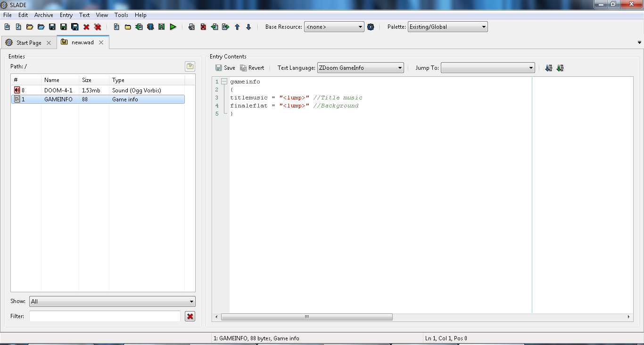
Task: Save archive with blue floppy icon
Action: point(52,27)
